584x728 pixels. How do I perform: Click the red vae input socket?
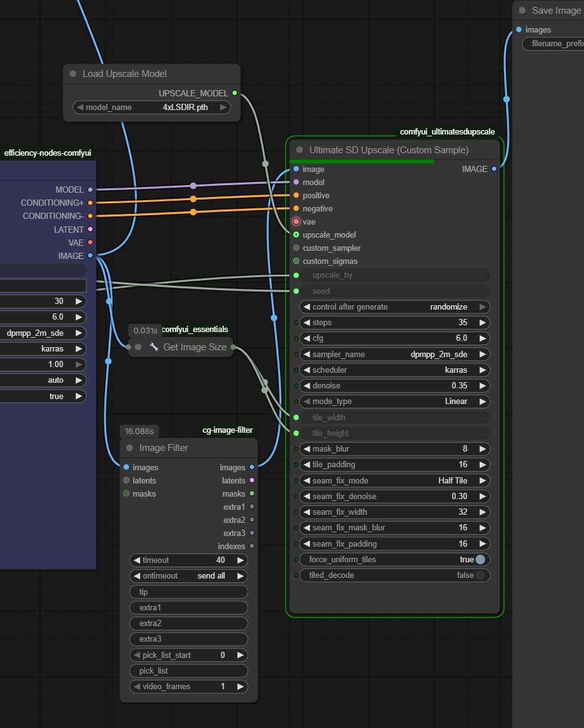click(x=296, y=221)
